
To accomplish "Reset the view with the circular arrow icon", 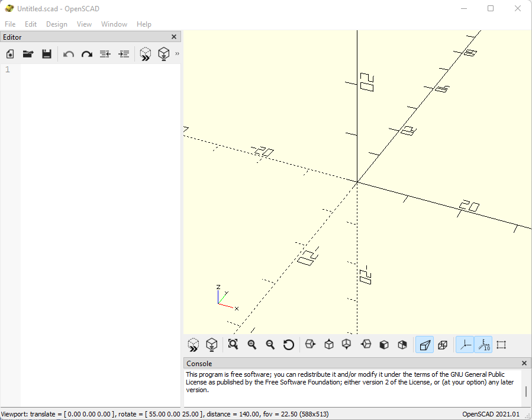I will point(288,345).
